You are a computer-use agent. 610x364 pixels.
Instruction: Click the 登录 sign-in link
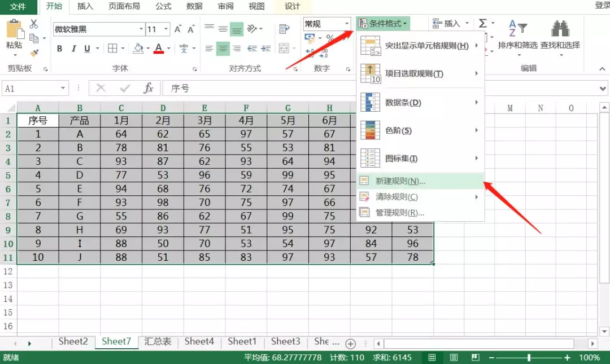tap(602, 5)
